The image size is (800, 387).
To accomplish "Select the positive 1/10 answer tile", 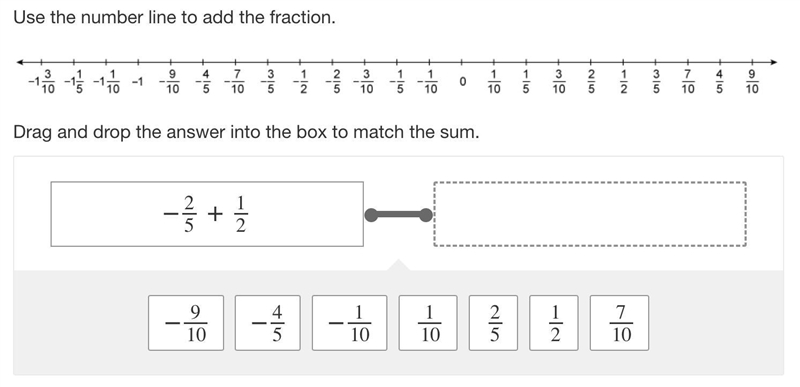I will click(428, 323).
